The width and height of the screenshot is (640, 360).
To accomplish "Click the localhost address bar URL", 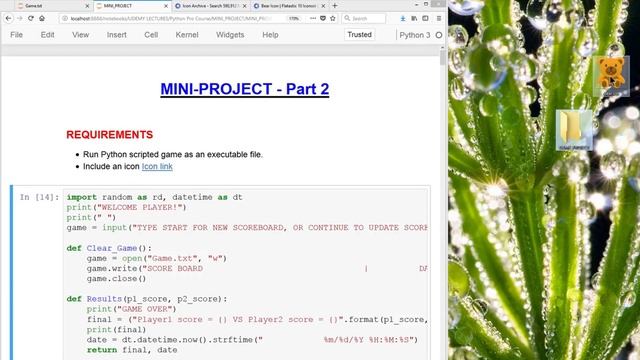I will (x=171, y=18).
